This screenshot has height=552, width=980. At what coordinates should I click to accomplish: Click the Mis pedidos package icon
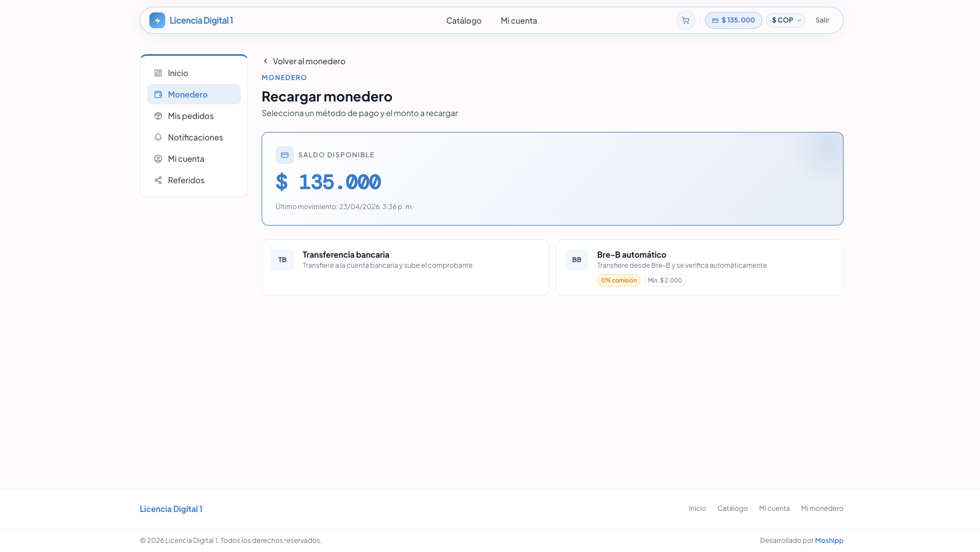click(x=158, y=116)
